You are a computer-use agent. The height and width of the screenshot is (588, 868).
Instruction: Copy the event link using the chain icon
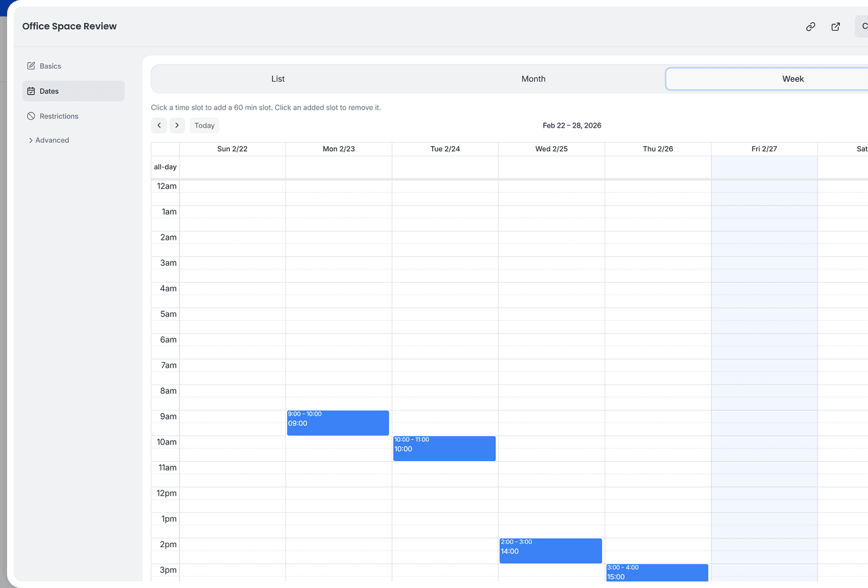[810, 27]
